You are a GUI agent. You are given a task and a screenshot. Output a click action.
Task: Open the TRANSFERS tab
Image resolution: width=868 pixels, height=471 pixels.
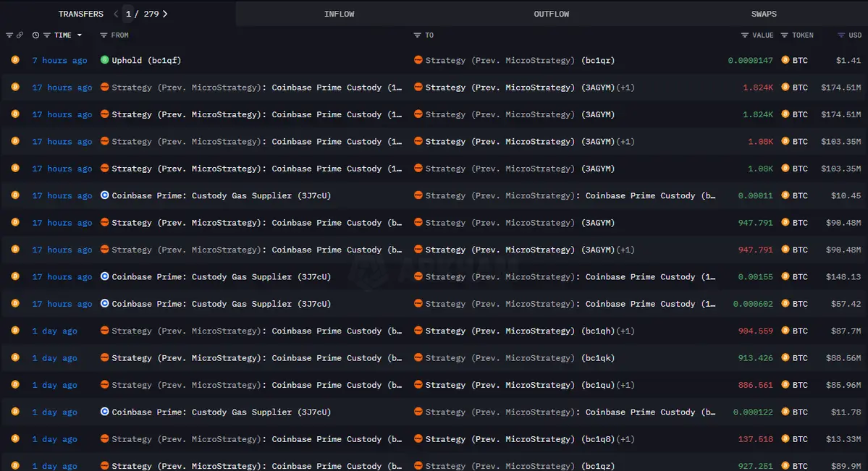(81, 14)
